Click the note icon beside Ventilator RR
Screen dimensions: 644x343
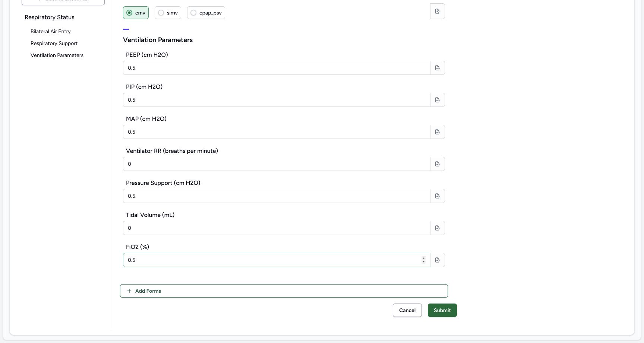tap(438, 164)
